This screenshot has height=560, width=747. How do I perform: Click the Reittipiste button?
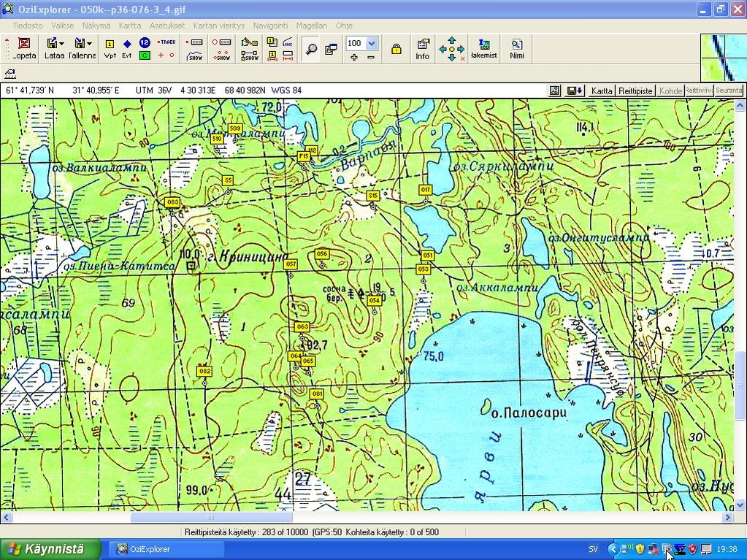click(x=635, y=91)
